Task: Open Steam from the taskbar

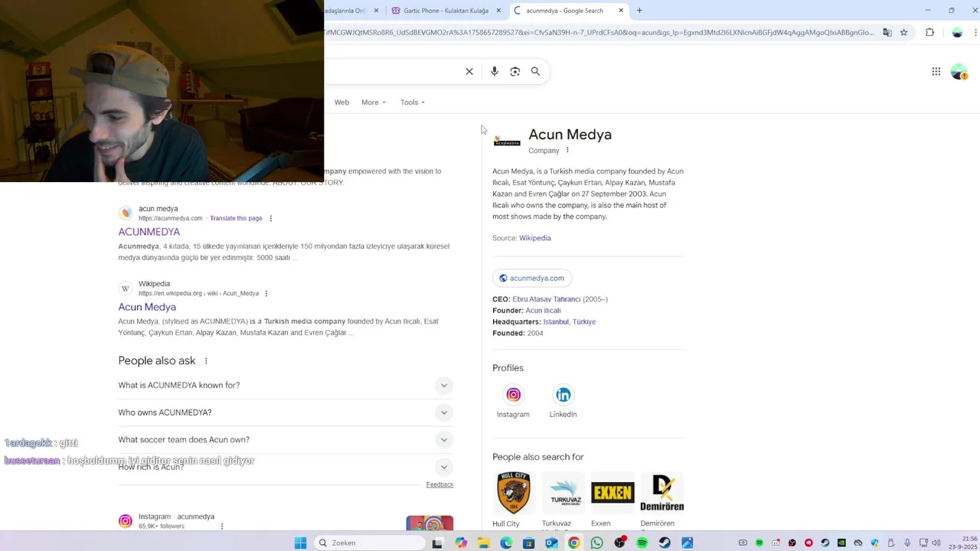Action: click(x=665, y=543)
